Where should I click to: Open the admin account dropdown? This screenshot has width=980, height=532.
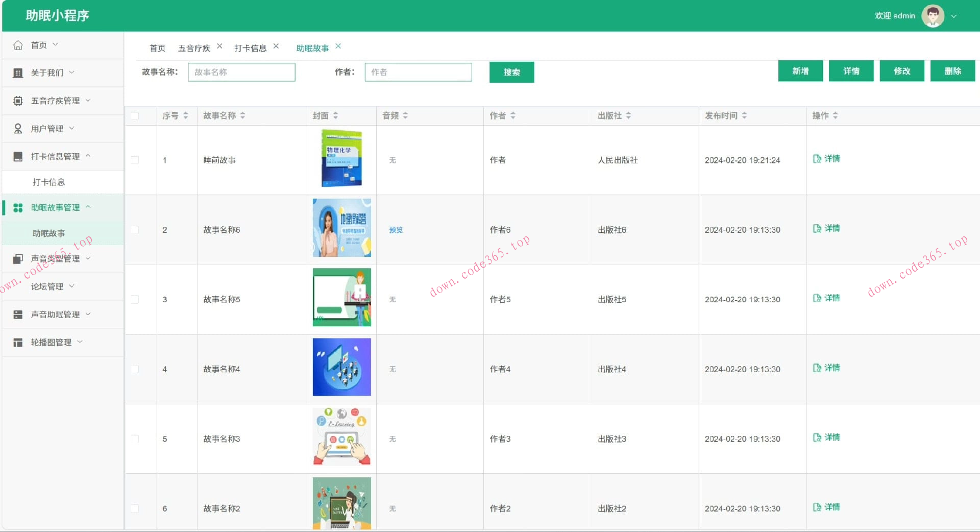coord(954,16)
